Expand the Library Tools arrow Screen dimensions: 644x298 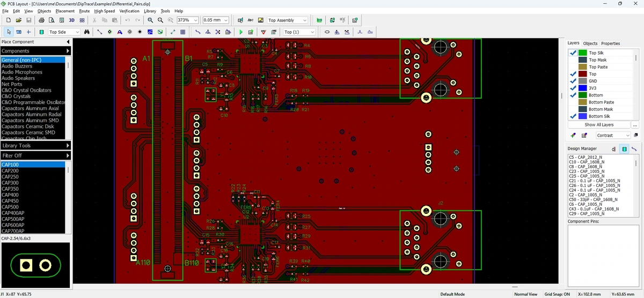[68, 145]
